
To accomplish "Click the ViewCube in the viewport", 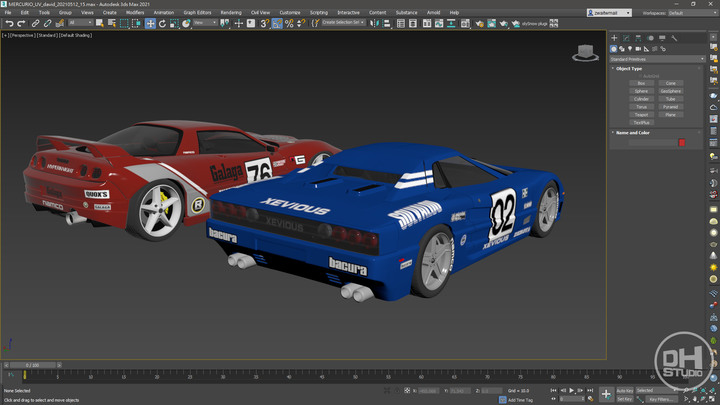I will click(585, 53).
